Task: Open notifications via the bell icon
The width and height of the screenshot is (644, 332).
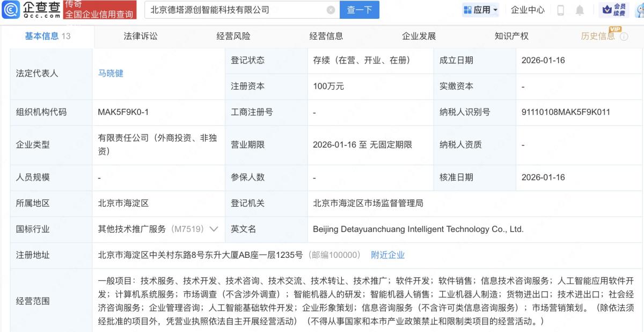Action: click(x=579, y=10)
